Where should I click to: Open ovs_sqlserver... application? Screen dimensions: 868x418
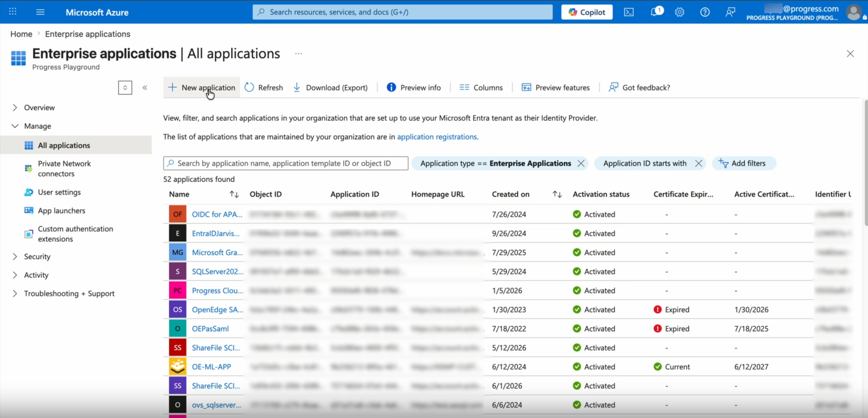coord(216,405)
